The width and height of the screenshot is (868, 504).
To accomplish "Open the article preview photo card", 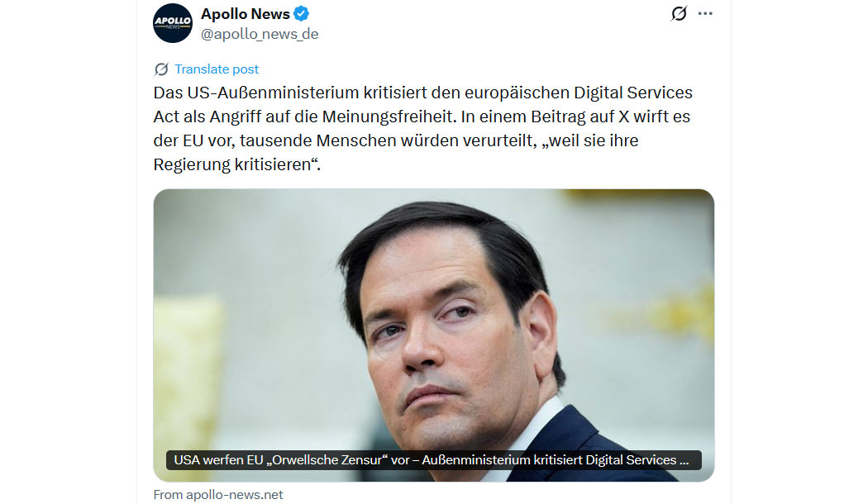I will [433, 335].
